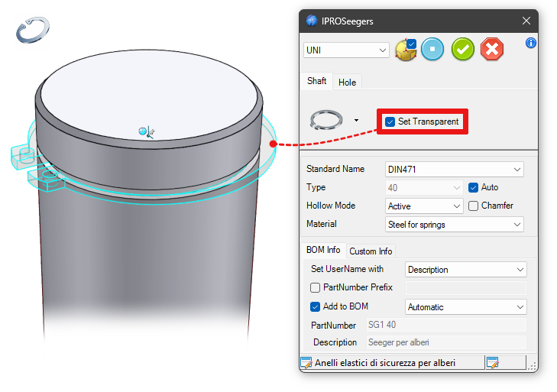Disable the Auto type checkbox
This screenshot has height=392, width=557.
click(x=473, y=187)
